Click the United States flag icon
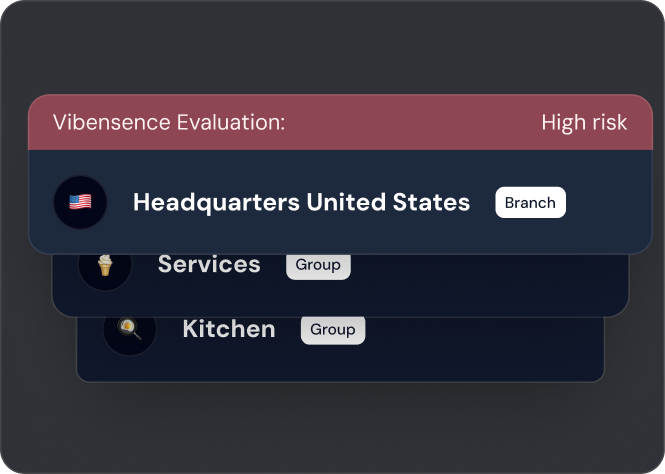 click(80, 202)
